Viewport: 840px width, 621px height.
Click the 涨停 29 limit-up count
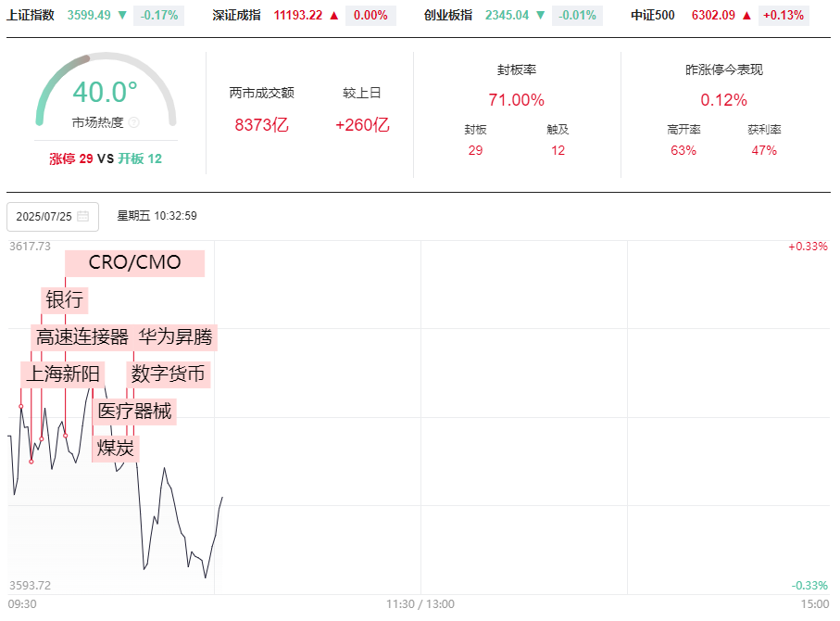point(71,158)
